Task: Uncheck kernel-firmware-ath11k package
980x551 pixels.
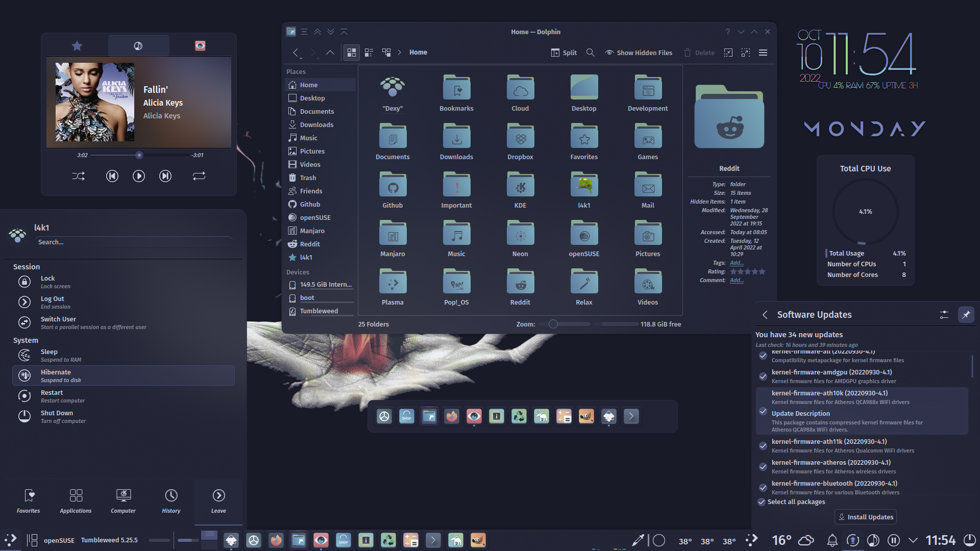Action: pyautogui.click(x=763, y=446)
